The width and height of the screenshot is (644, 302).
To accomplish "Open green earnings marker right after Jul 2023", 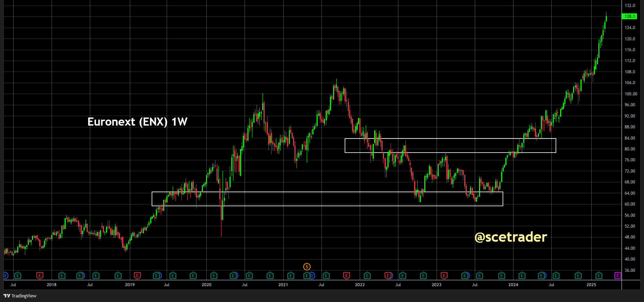I will tap(479, 276).
